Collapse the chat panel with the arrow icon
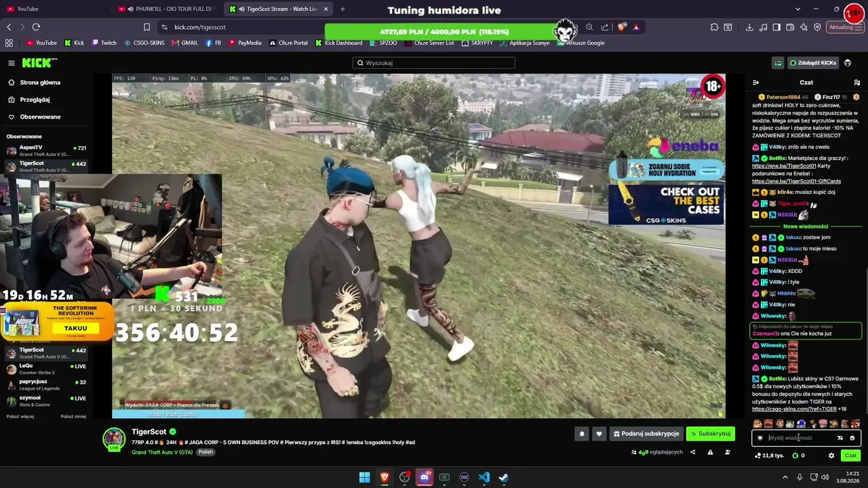This screenshot has width=868, height=488. pyautogui.click(x=756, y=83)
